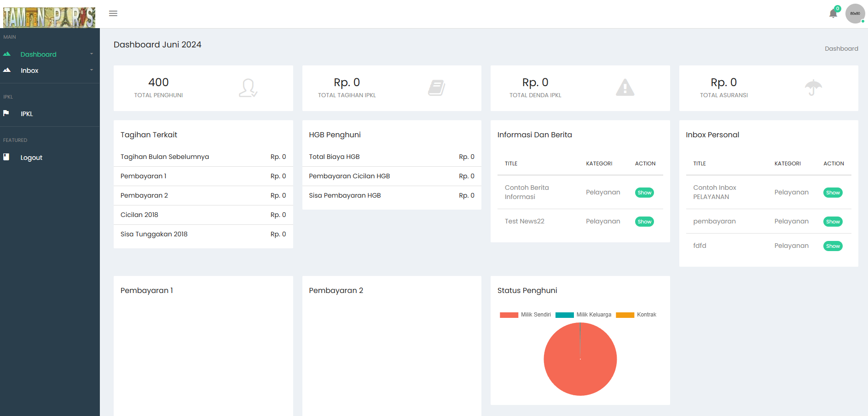Viewport: 868px width, 416px height.
Task: Click the user avatar picture
Action: 855,13
